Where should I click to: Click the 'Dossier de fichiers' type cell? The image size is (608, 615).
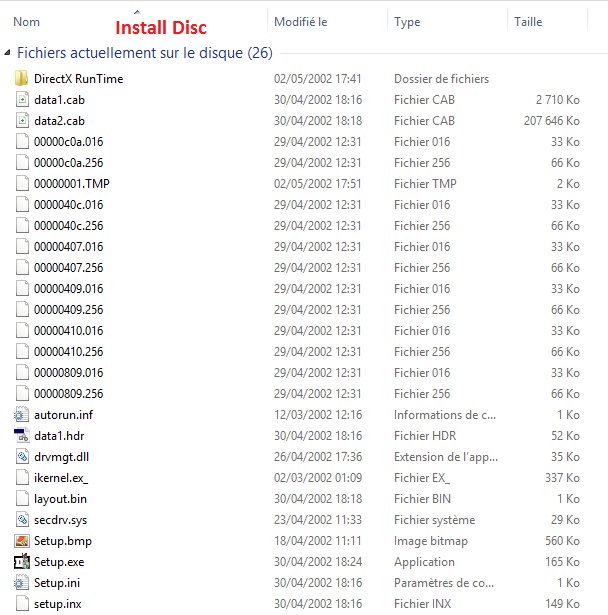tap(441, 79)
